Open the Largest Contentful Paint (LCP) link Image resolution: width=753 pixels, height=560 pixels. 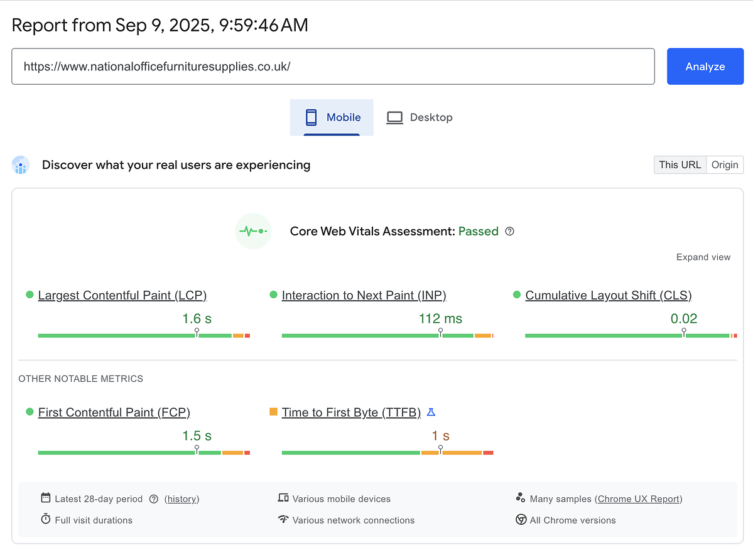tap(122, 296)
